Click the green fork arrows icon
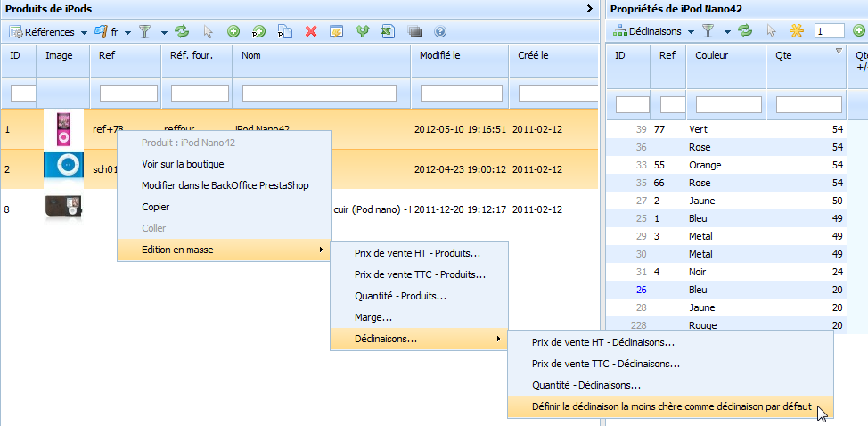868x426 pixels. (x=363, y=32)
